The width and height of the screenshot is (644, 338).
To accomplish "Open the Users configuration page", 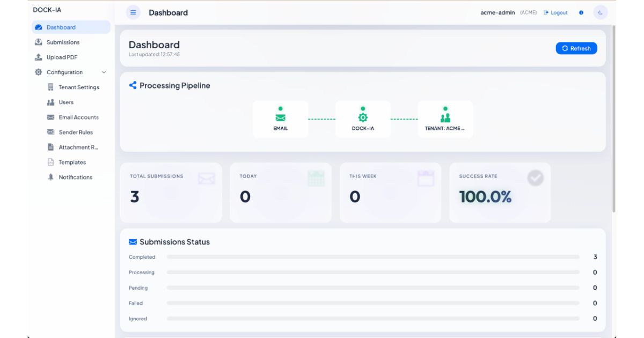I will [77, 102].
